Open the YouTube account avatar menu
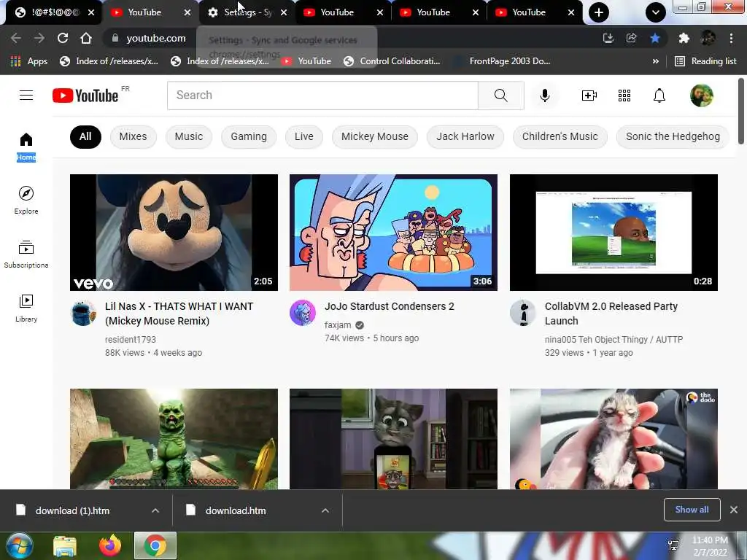This screenshot has height=560, width=747. click(701, 96)
